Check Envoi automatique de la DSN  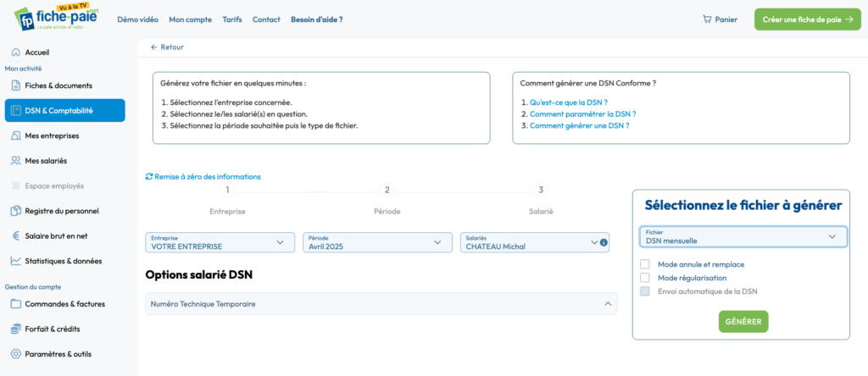(645, 291)
